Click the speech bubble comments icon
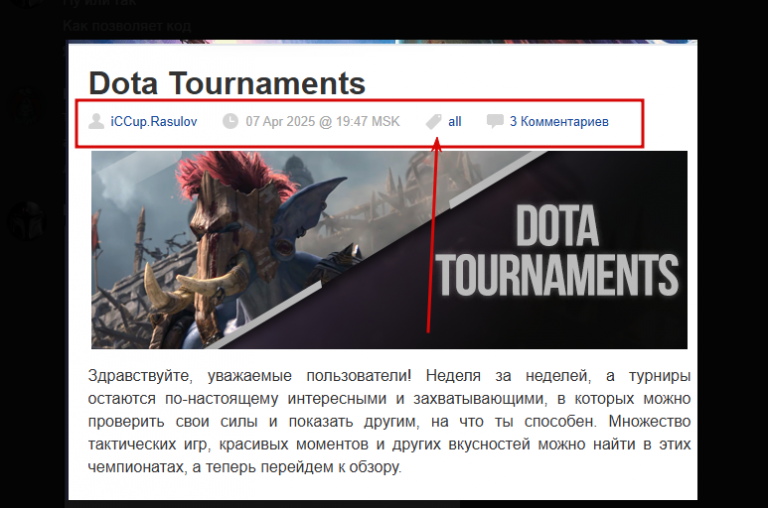Screen dimensions: 768x508 coord(495,121)
